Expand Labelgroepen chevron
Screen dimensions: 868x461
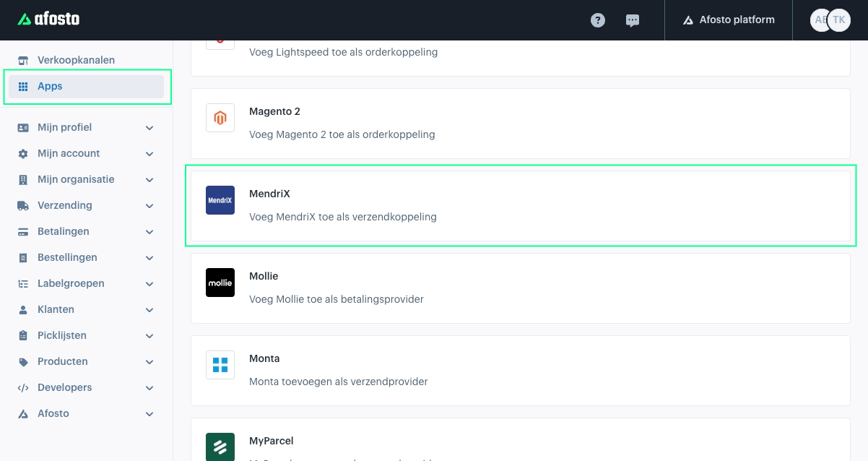(x=149, y=284)
